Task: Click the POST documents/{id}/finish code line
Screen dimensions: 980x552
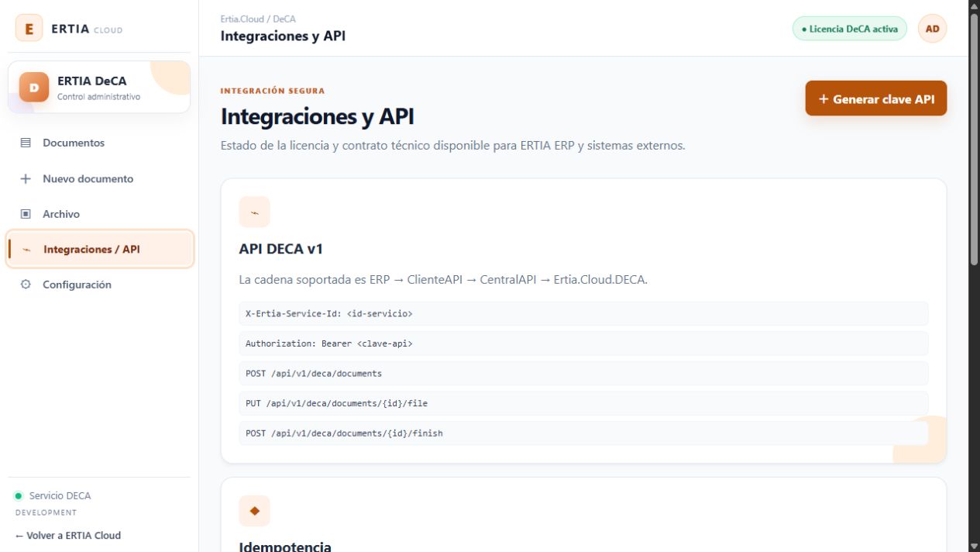Action: [x=583, y=433]
